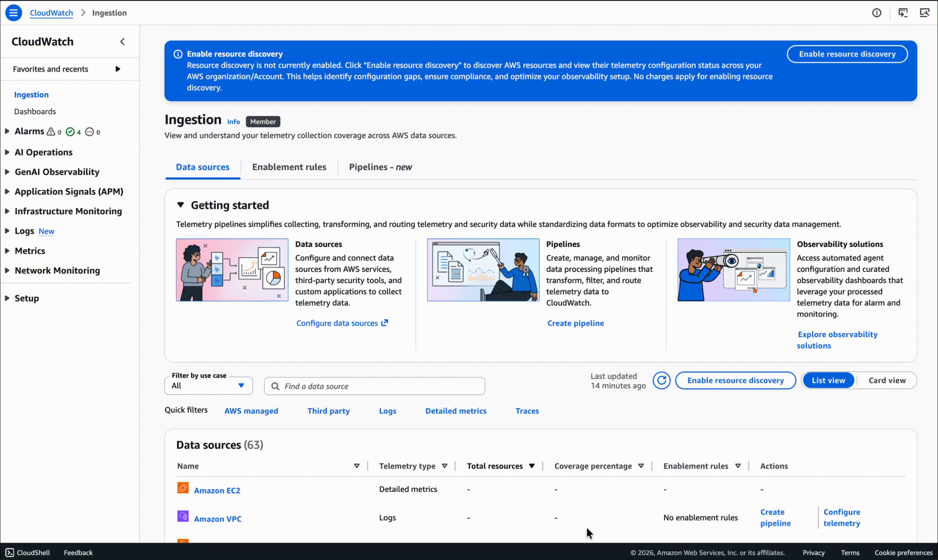Click the Data sources illustration thumbnail

[x=232, y=270]
